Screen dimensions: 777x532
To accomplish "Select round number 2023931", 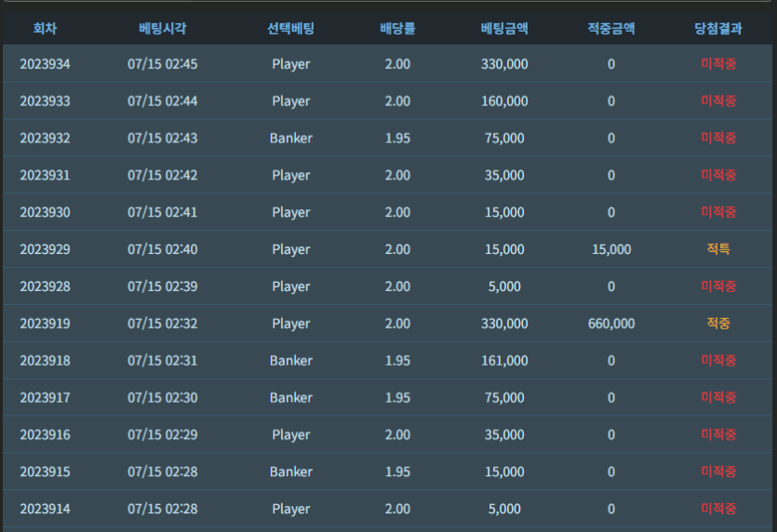I will tap(45, 175).
